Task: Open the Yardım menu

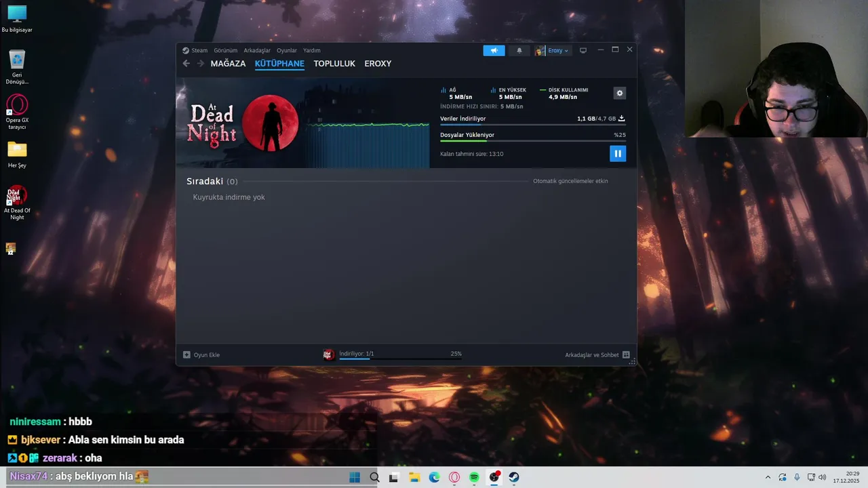Action: click(312, 50)
